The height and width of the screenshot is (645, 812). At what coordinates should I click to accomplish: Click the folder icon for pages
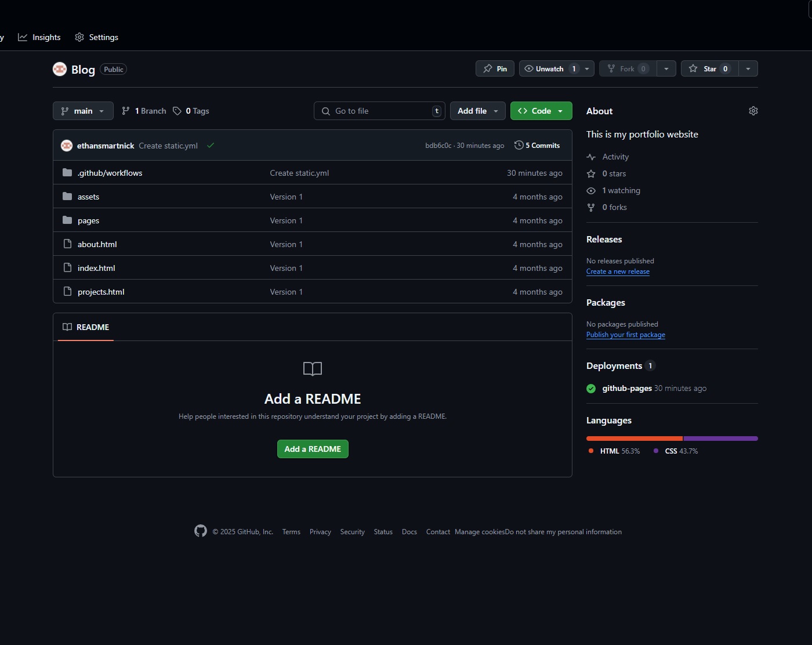(x=67, y=220)
